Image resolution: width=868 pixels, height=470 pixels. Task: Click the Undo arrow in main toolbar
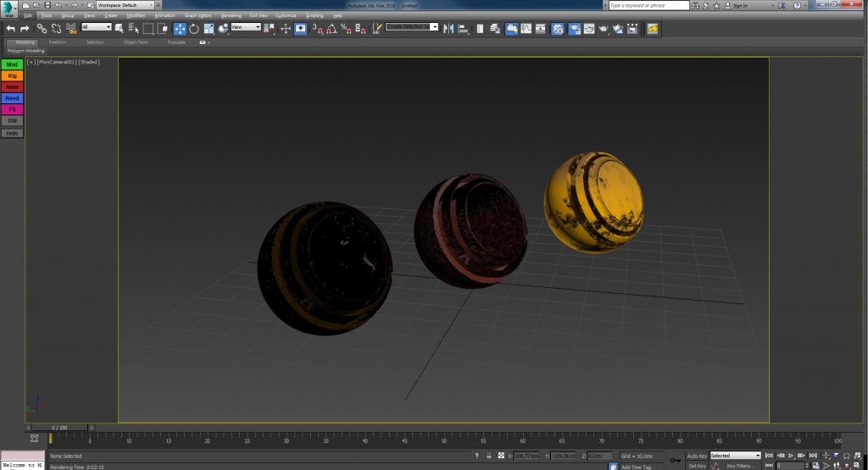(10, 29)
